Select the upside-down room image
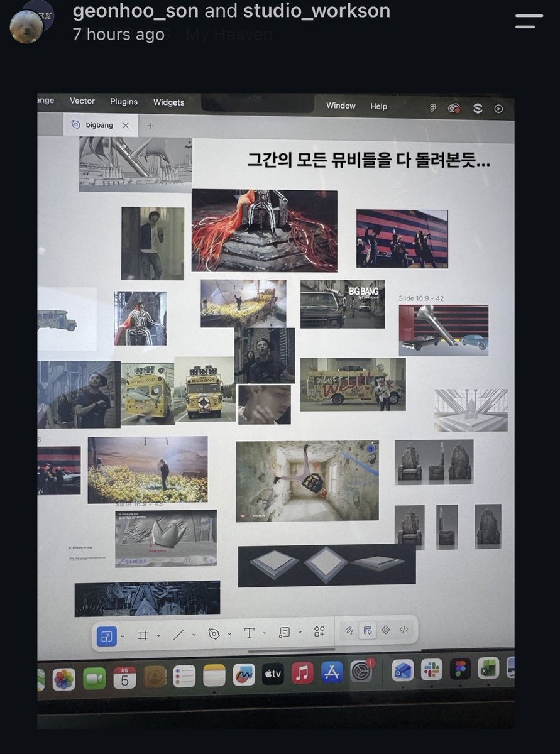This screenshot has width=560, height=754. (307, 481)
